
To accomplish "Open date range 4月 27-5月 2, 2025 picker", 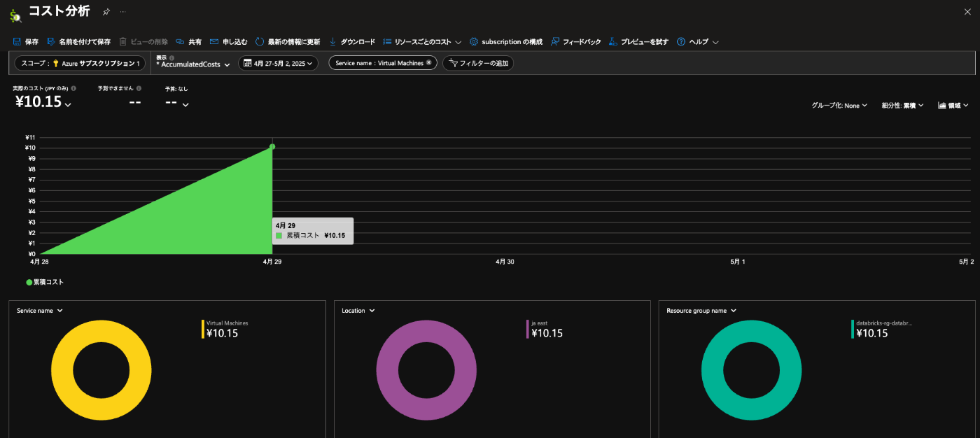I will coord(279,63).
